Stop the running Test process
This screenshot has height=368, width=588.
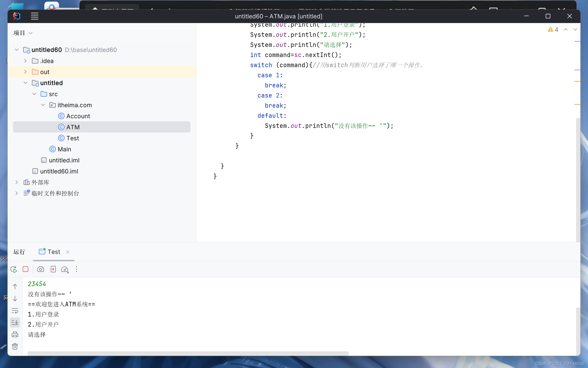[25, 269]
